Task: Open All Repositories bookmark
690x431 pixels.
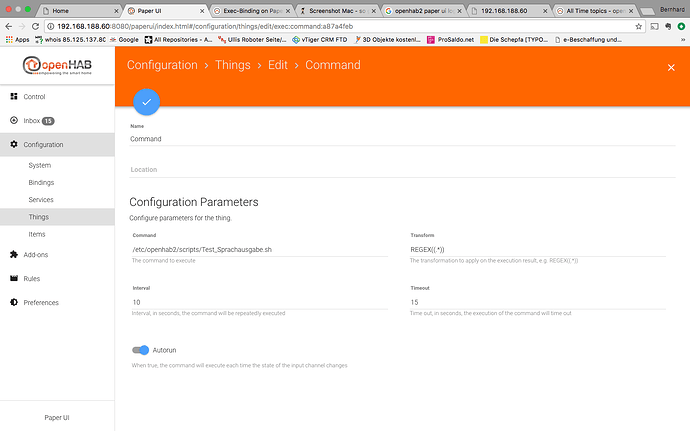Action: tap(179, 40)
